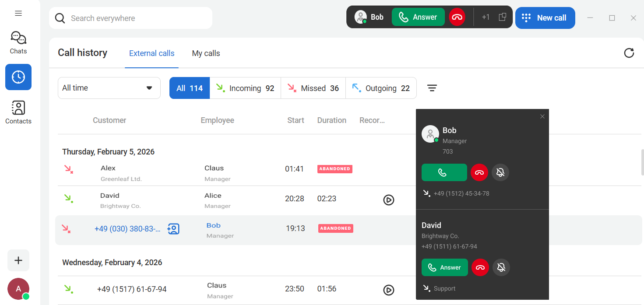Answer David's call from Brightway Co.

[444, 267]
